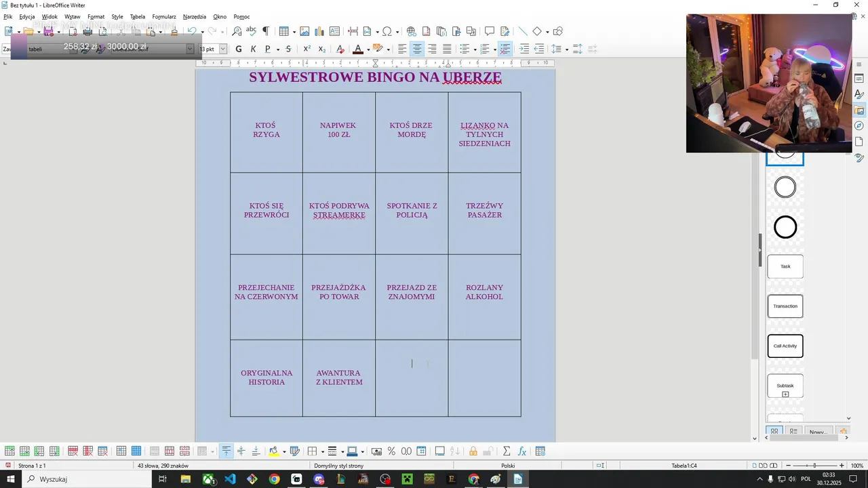
Task: Toggle track changes recording icon
Action: pyautogui.click(x=505, y=31)
